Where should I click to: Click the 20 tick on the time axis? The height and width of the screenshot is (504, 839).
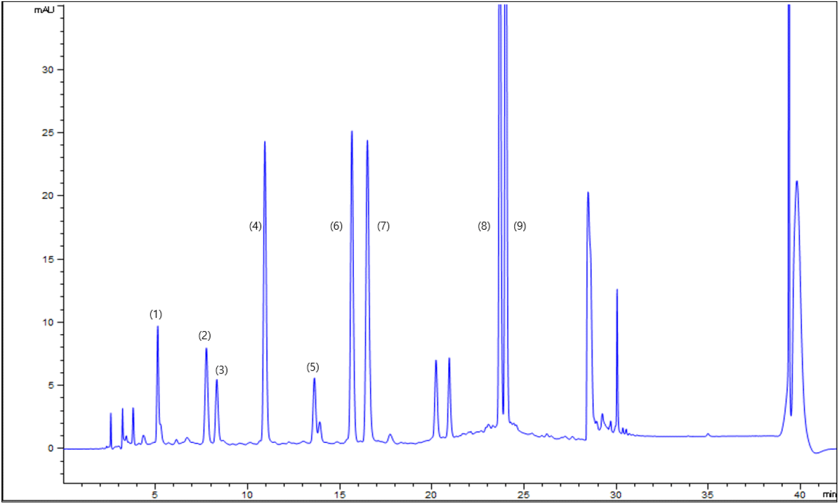point(431,494)
